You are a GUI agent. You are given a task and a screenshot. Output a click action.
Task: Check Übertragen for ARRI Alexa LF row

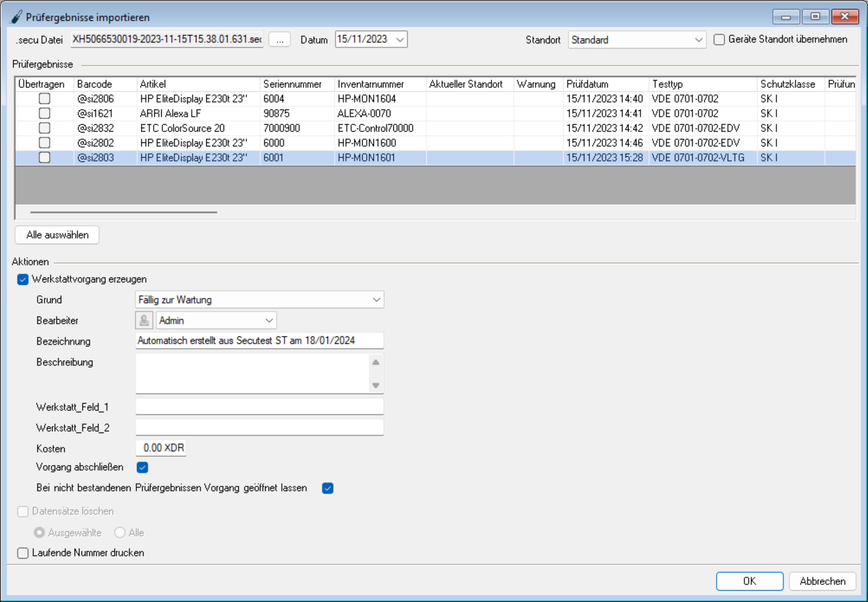pos(44,113)
